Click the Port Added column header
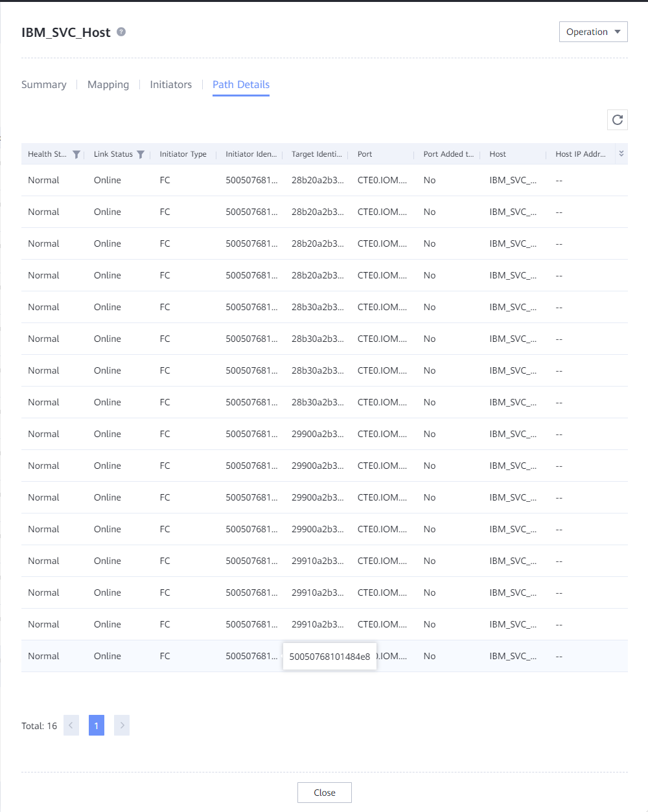 (x=448, y=154)
